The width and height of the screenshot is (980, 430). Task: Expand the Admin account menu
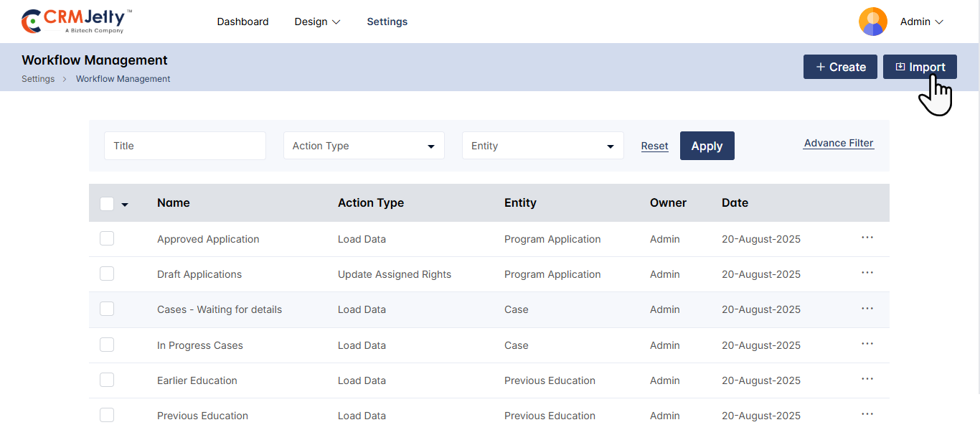(x=922, y=22)
